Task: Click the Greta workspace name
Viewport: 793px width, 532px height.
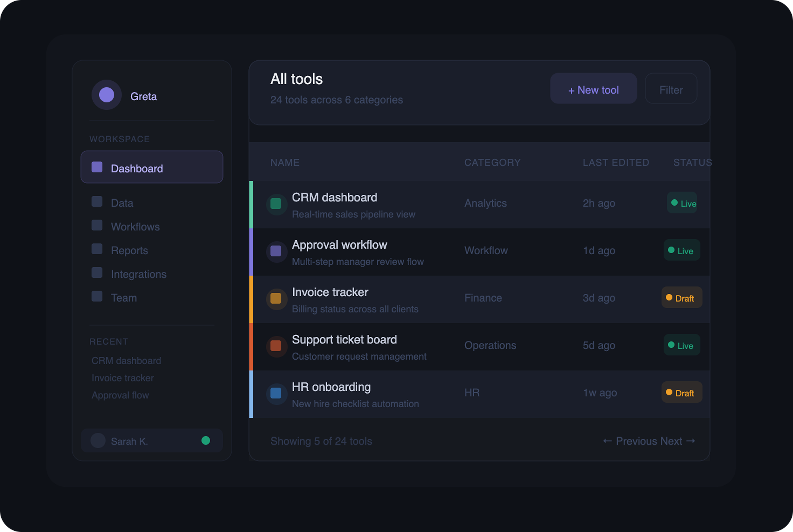Action: (144, 97)
